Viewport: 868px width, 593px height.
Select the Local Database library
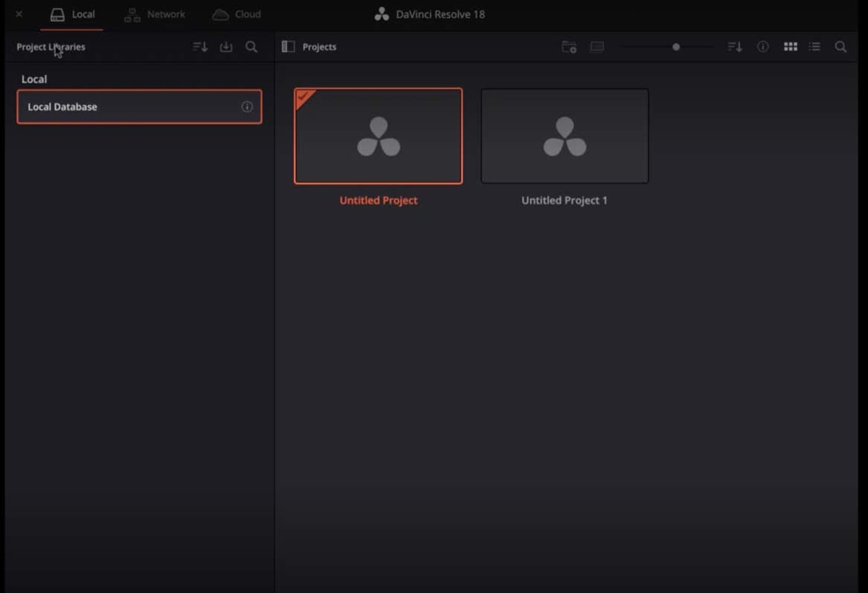point(139,107)
